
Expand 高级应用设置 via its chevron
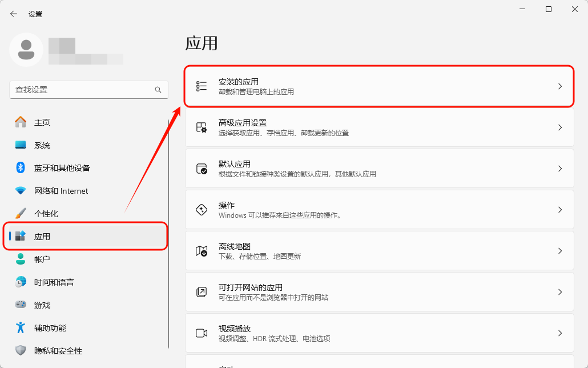coord(560,127)
